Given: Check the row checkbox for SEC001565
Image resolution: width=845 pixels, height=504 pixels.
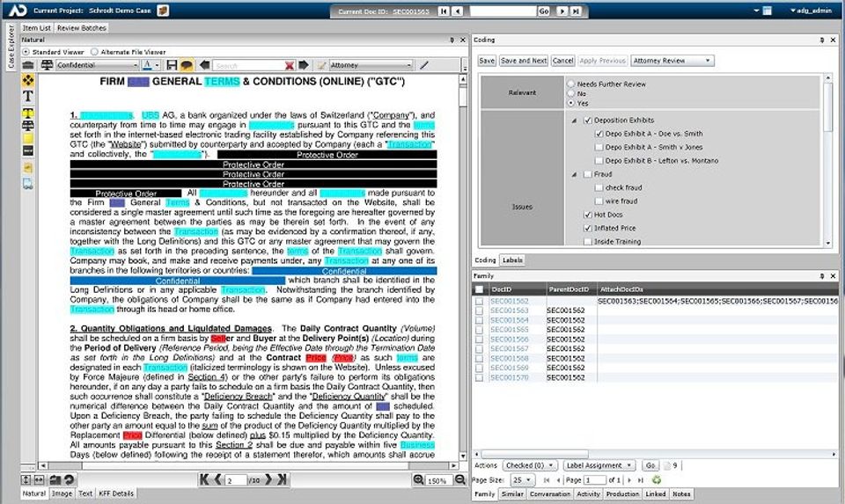Looking at the screenshot, I should (479, 330).
